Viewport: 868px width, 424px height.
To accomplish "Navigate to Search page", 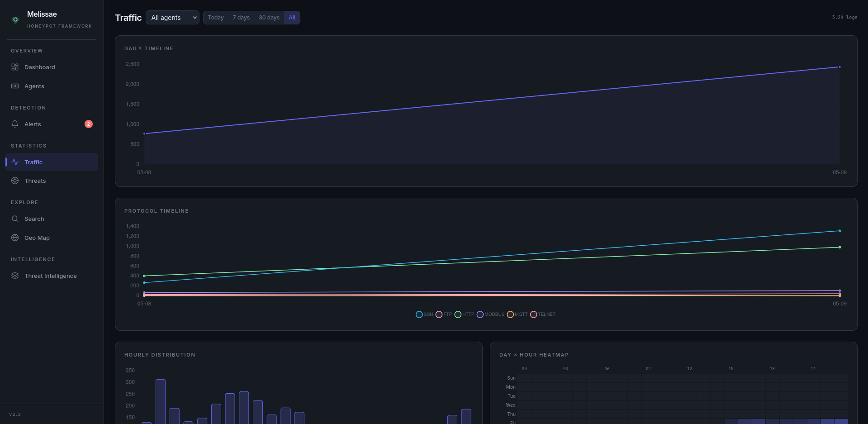I will [52, 219].
